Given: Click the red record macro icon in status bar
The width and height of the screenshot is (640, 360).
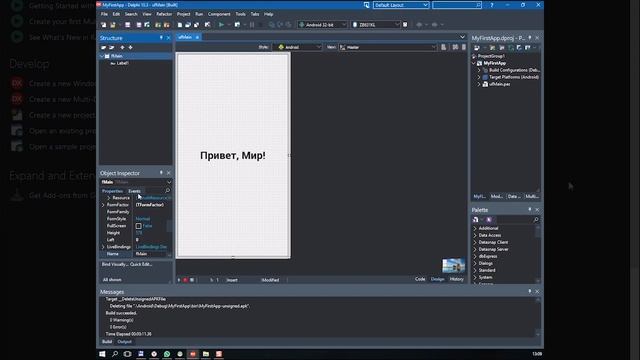Looking at the screenshot, I should (185, 280).
